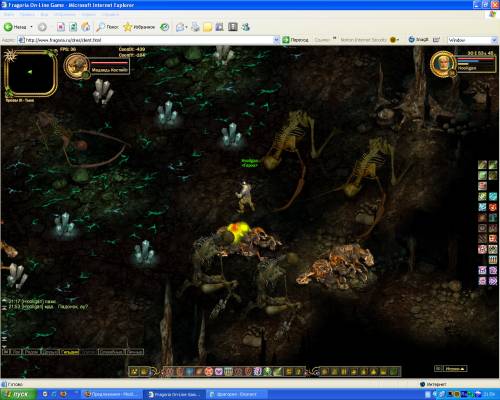
Task: Click the blue skill icon in bottom bar
Action: point(189,372)
